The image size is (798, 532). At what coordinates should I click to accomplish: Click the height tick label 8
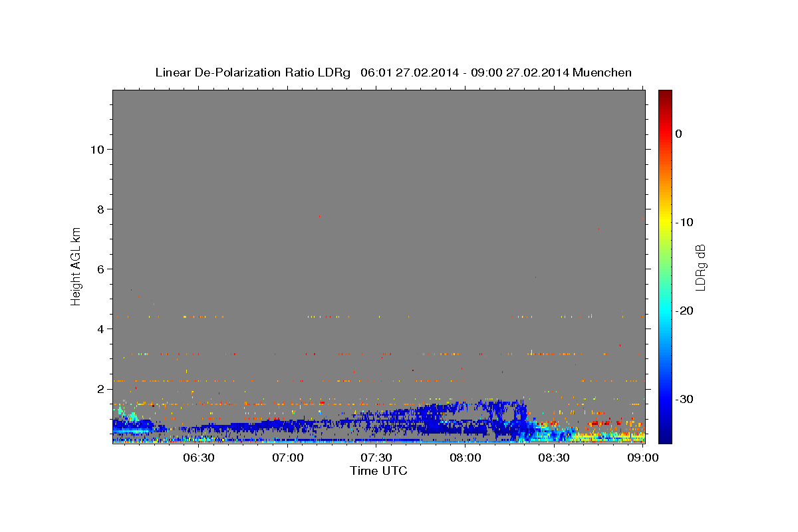click(x=99, y=209)
